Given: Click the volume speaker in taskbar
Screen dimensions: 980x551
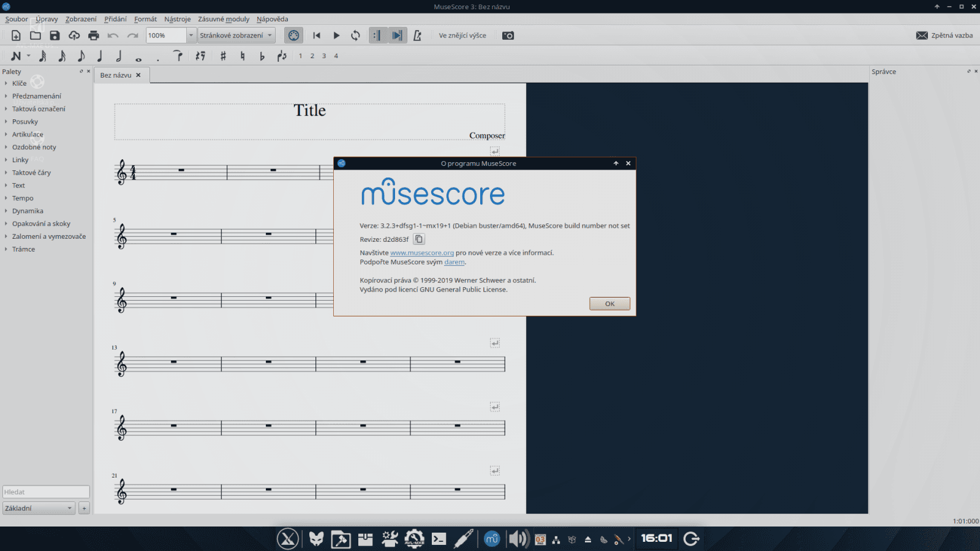Looking at the screenshot, I should pos(518,539).
